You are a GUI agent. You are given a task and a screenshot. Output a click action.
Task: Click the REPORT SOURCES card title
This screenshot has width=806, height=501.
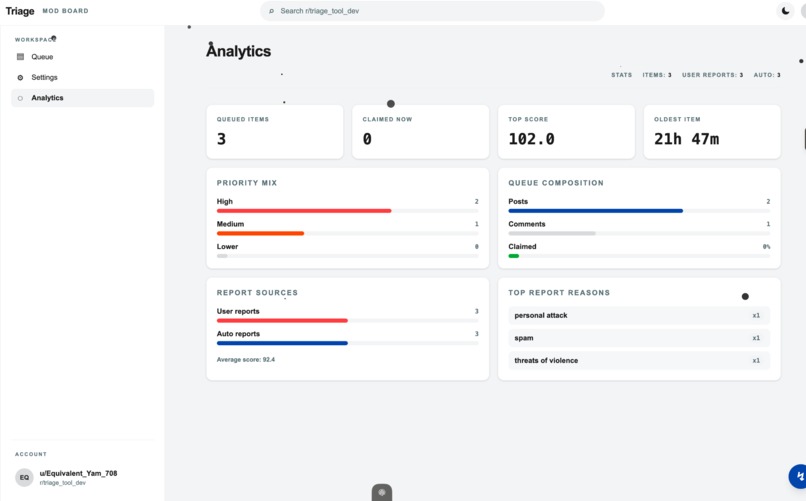click(257, 293)
